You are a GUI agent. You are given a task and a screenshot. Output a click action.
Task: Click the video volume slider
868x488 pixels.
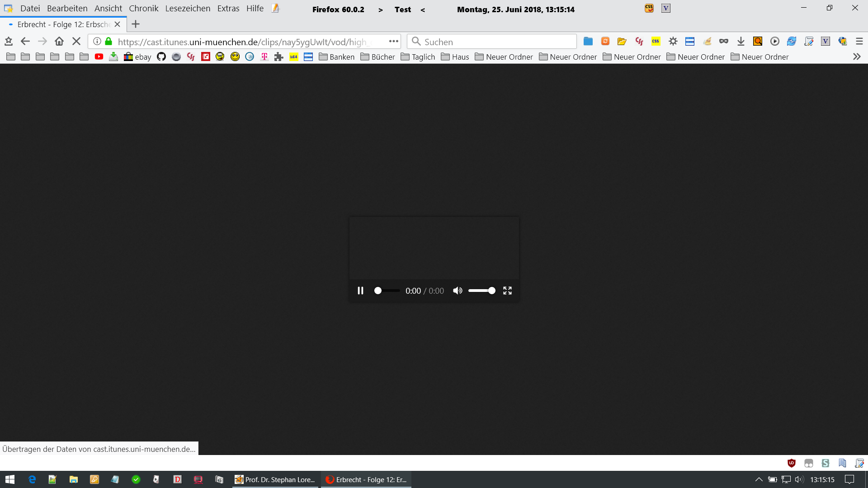[481, 291]
